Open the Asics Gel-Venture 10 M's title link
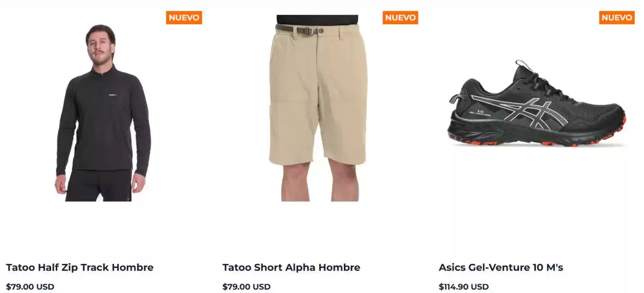Image resolution: width=644 pixels, height=293 pixels. 501,267
